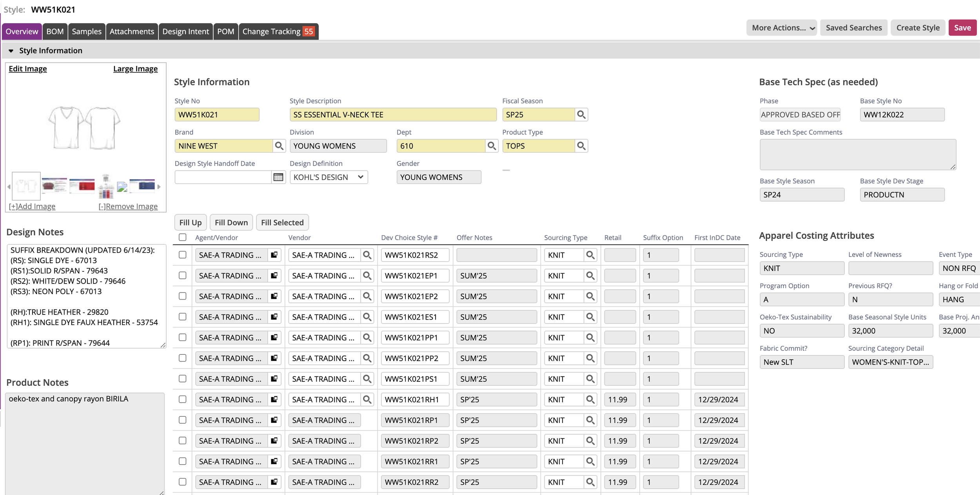Click the agent popup icon in the WW51K021RS2 row
Viewport: 980px width, 495px height.
tap(274, 255)
